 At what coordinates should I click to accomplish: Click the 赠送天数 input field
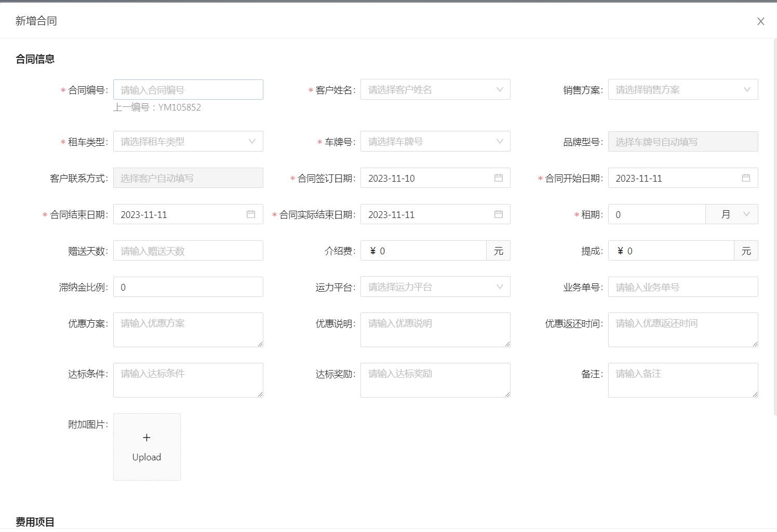click(x=188, y=251)
